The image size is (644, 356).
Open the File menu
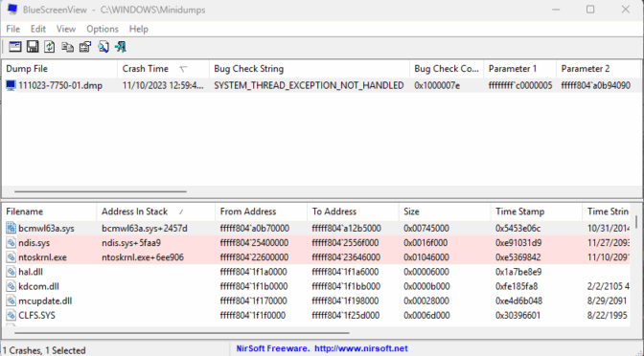click(13, 29)
